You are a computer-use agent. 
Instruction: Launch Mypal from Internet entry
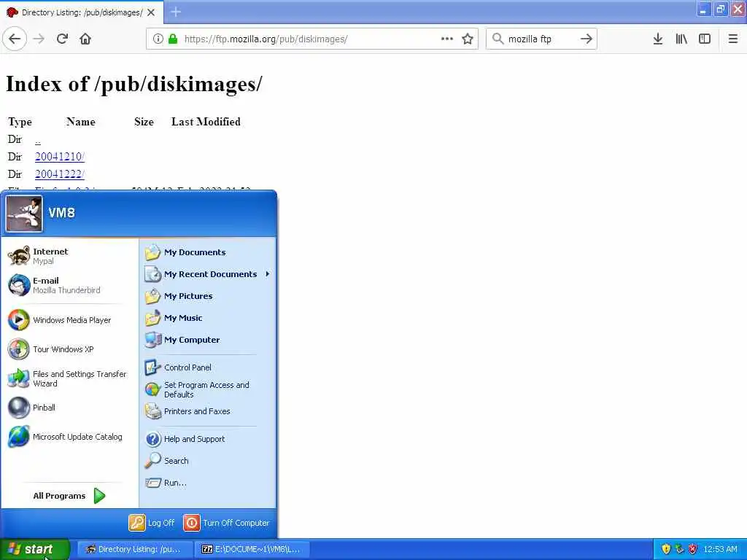69,256
